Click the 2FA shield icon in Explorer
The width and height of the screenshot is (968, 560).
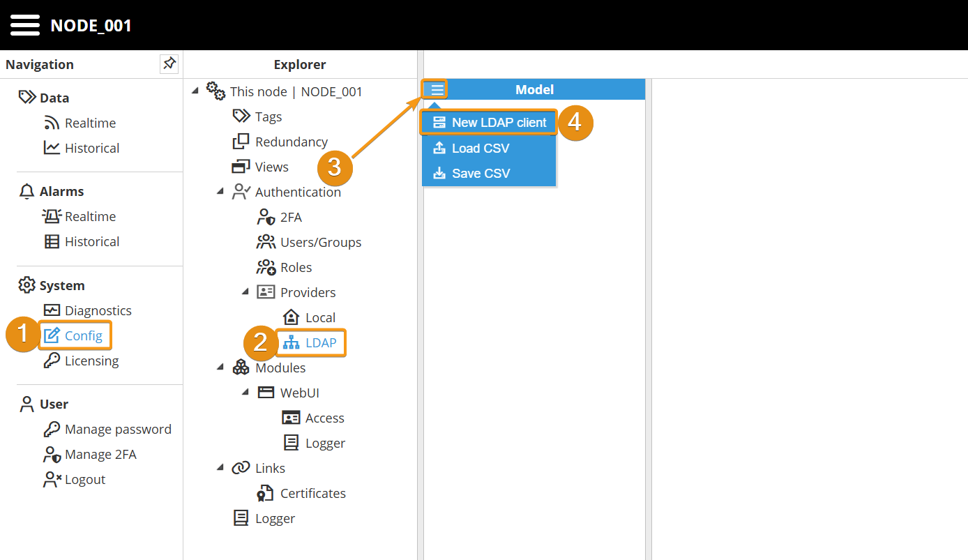[x=266, y=218]
